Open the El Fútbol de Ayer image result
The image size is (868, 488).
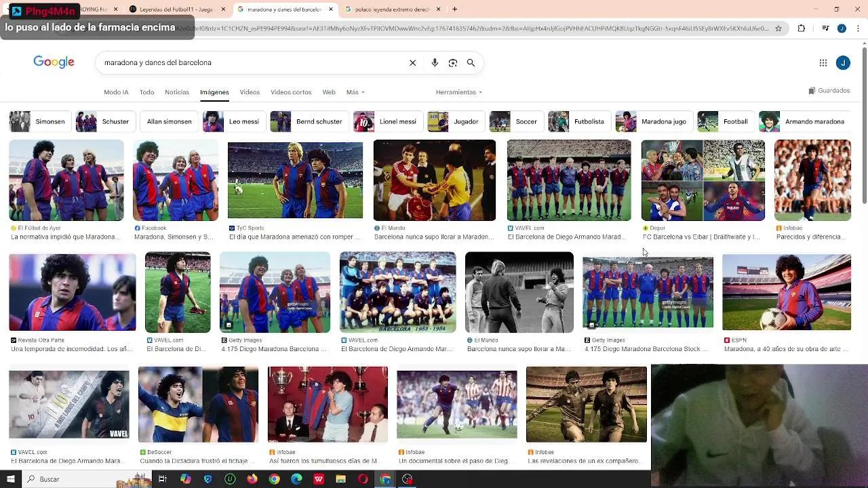coord(66,180)
